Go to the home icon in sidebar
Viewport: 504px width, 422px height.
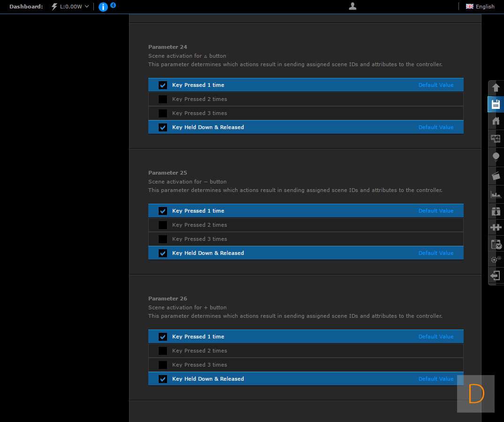[x=496, y=121]
